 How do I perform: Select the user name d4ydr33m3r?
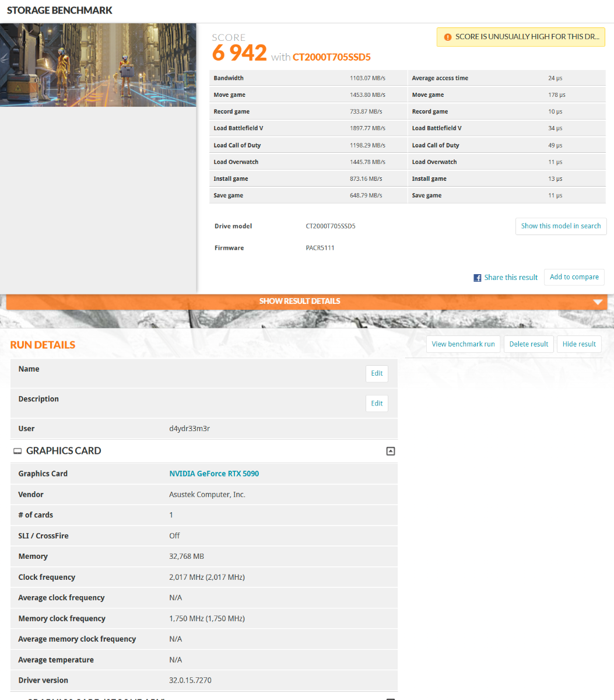(x=190, y=429)
